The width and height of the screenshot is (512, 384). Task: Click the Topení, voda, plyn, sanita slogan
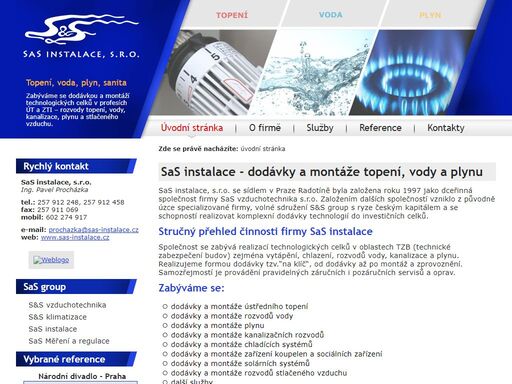pyautogui.click(x=76, y=83)
